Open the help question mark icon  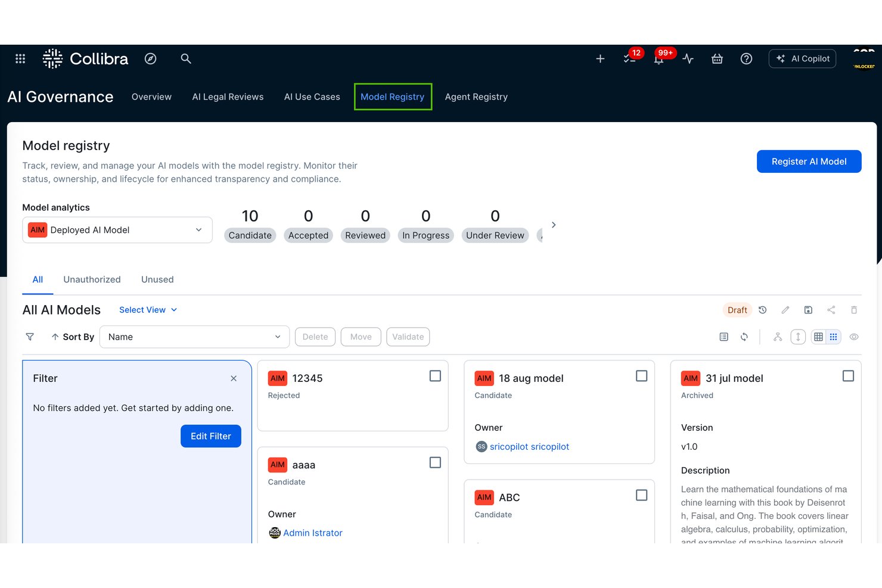point(746,58)
